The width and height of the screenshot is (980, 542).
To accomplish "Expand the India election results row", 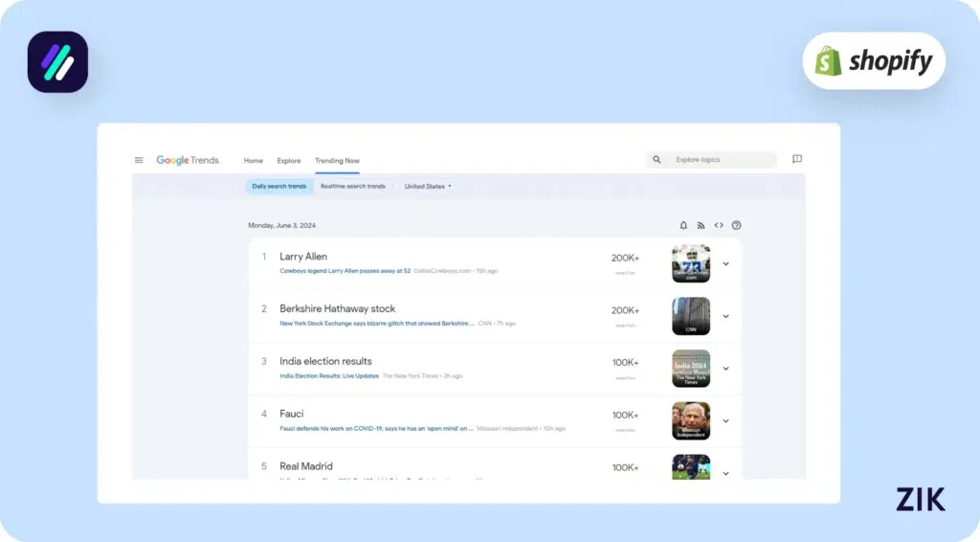I will point(725,369).
